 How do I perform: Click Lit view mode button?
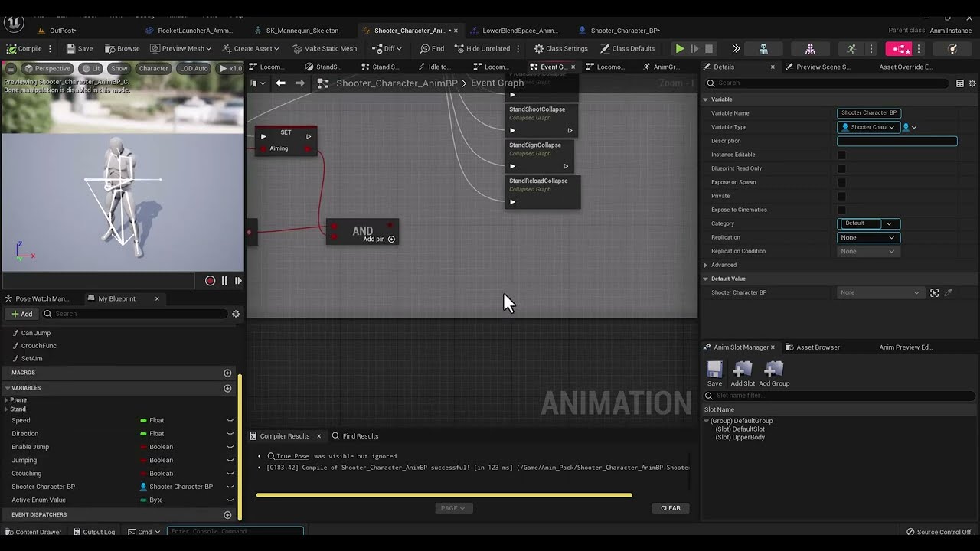(x=90, y=68)
